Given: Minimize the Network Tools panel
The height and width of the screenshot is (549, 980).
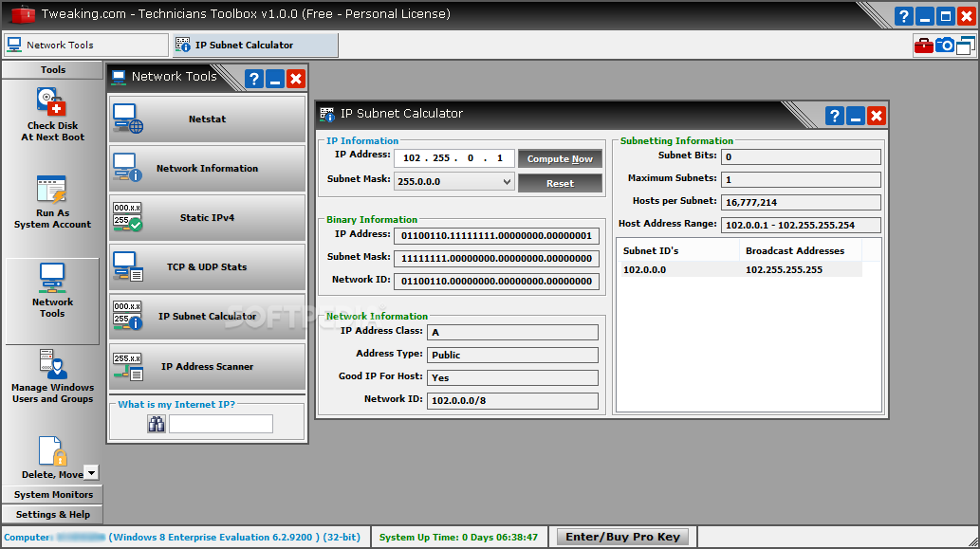Looking at the screenshot, I should coord(275,79).
